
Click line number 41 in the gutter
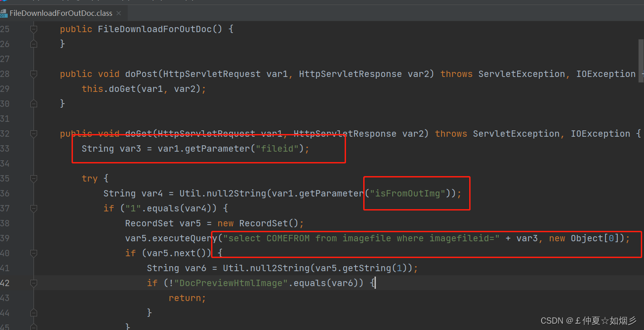[x=5, y=268]
